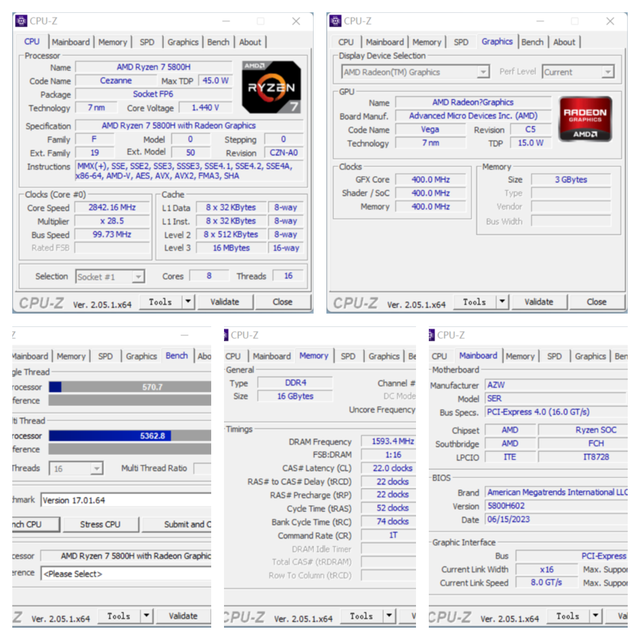The image size is (640, 640).
Task: Click Close button in CPU window
Action: pos(282,302)
